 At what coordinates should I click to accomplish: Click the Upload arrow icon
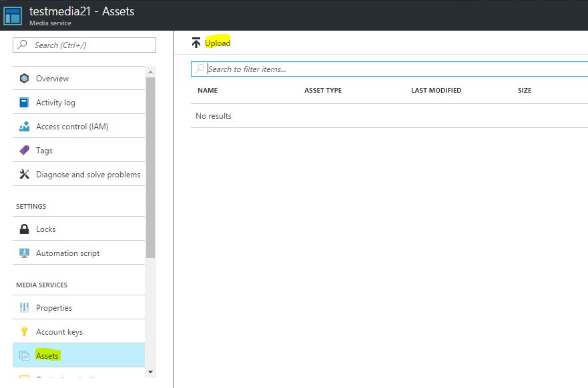196,43
